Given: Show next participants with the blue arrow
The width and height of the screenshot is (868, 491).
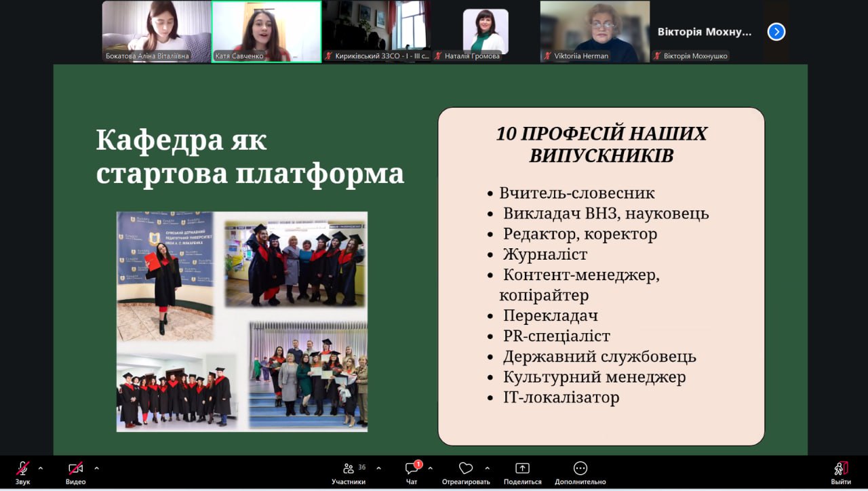Looking at the screenshot, I should tap(776, 32).
